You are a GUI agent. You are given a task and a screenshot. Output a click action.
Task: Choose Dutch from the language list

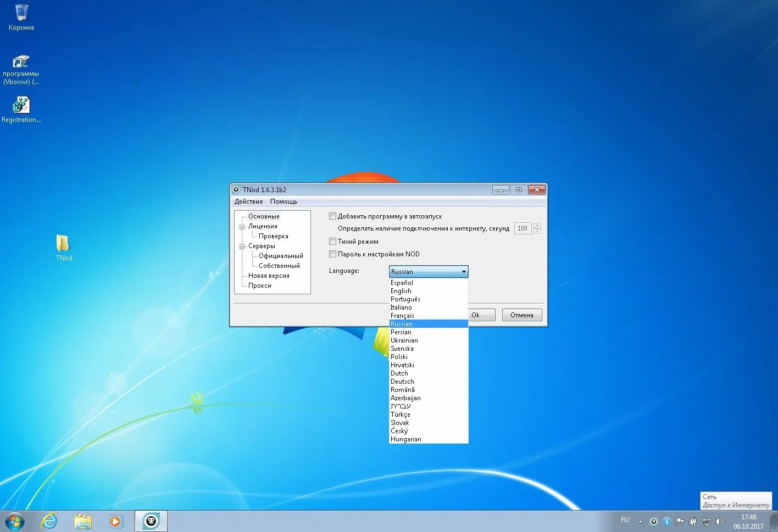click(x=429, y=373)
